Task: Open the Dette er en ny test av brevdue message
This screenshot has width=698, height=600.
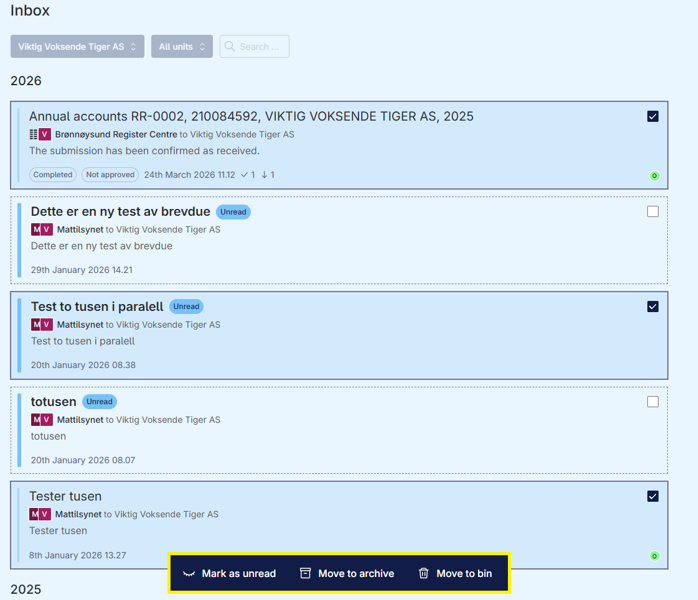Action: click(x=120, y=211)
